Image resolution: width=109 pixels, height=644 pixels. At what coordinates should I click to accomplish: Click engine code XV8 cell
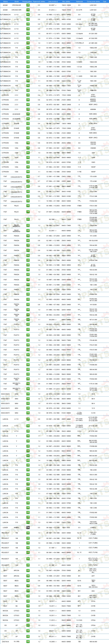(93, 153)
